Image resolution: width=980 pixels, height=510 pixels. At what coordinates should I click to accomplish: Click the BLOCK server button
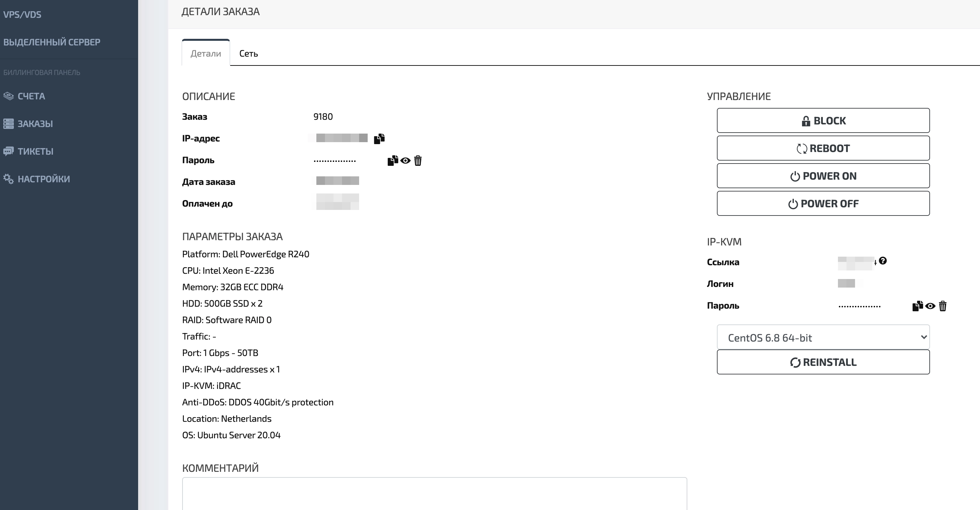click(x=823, y=121)
